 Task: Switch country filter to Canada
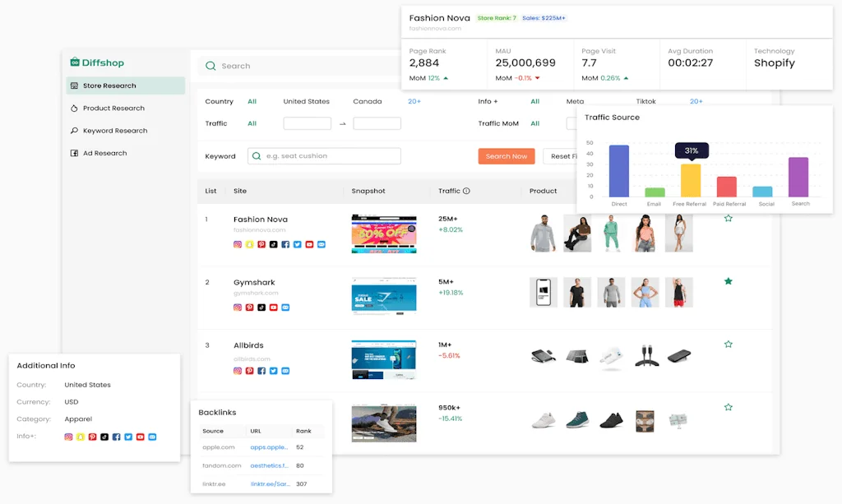(x=368, y=101)
